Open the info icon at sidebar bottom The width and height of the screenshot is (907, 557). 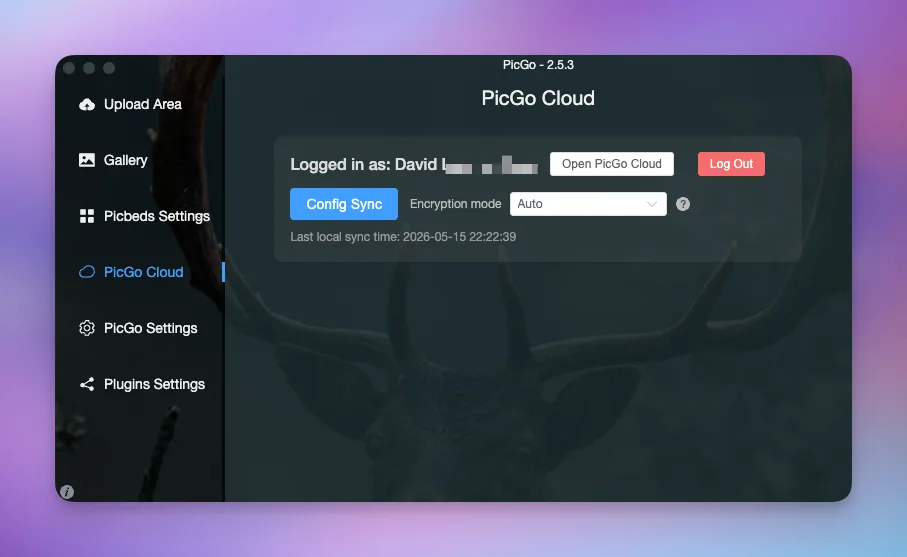(67, 492)
